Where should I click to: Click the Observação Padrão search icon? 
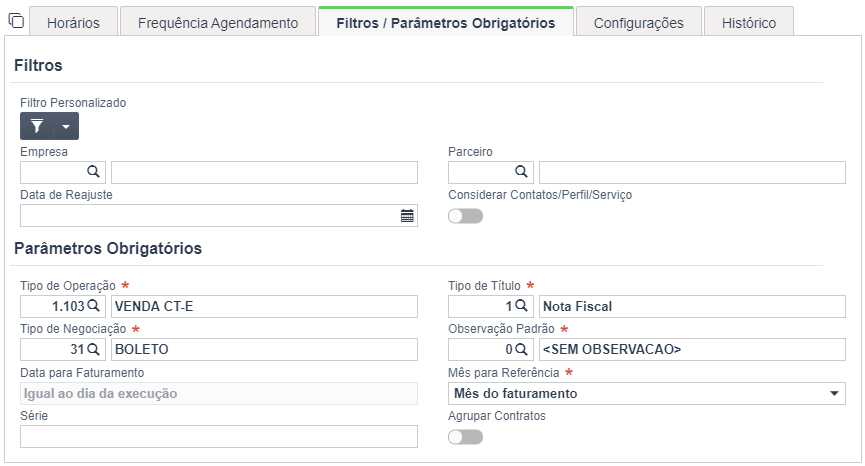[x=521, y=349]
